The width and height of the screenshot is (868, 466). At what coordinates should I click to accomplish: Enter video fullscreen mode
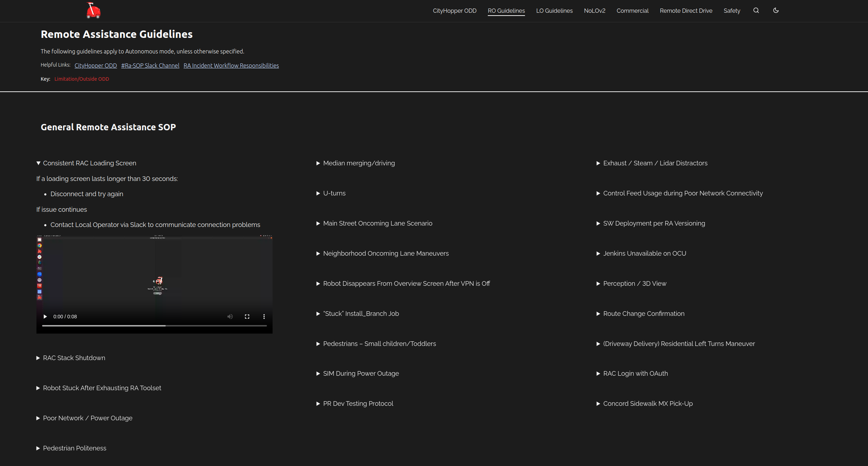coord(247,317)
